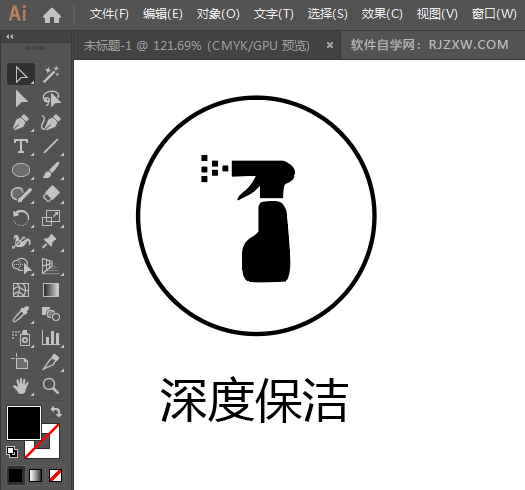Select the Type tool

coord(21,146)
